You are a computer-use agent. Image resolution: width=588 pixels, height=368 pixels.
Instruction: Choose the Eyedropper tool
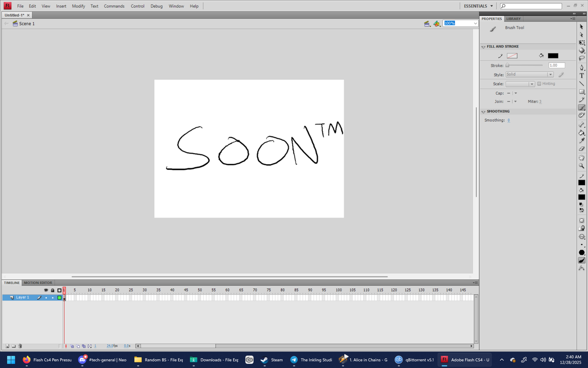coord(582,140)
